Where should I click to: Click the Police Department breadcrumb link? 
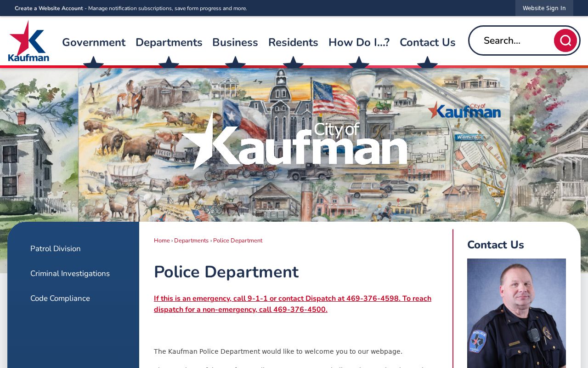click(237, 241)
